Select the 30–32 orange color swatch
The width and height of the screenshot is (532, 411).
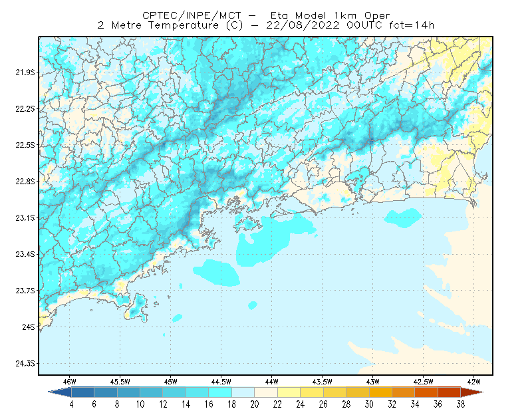click(x=380, y=392)
